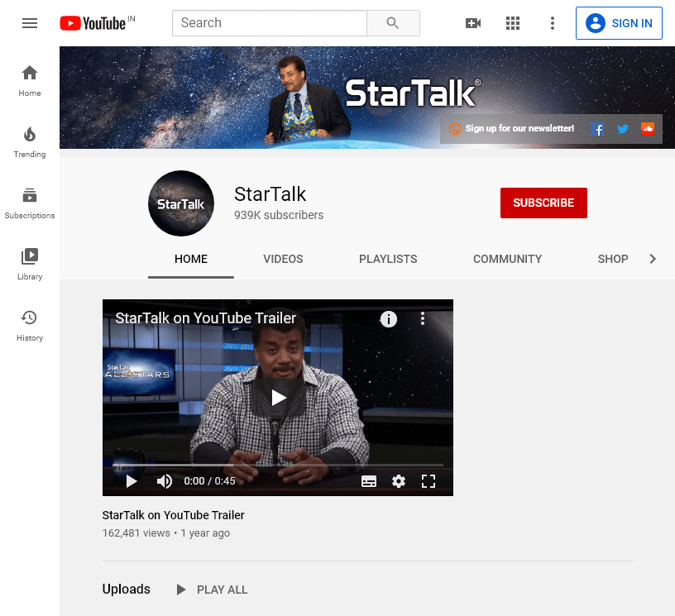The height and width of the screenshot is (616, 675).
Task: Open the top bar settings dots menu
Action: 553,23
